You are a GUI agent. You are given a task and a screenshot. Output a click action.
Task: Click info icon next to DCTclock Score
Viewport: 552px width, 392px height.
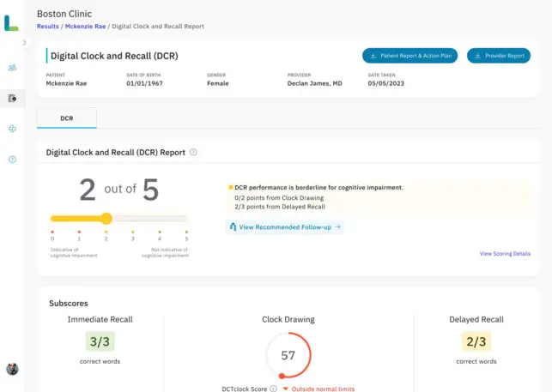pos(273,389)
